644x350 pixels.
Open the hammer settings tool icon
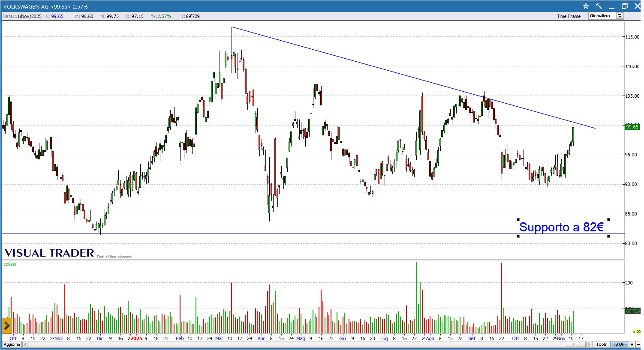point(599,6)
